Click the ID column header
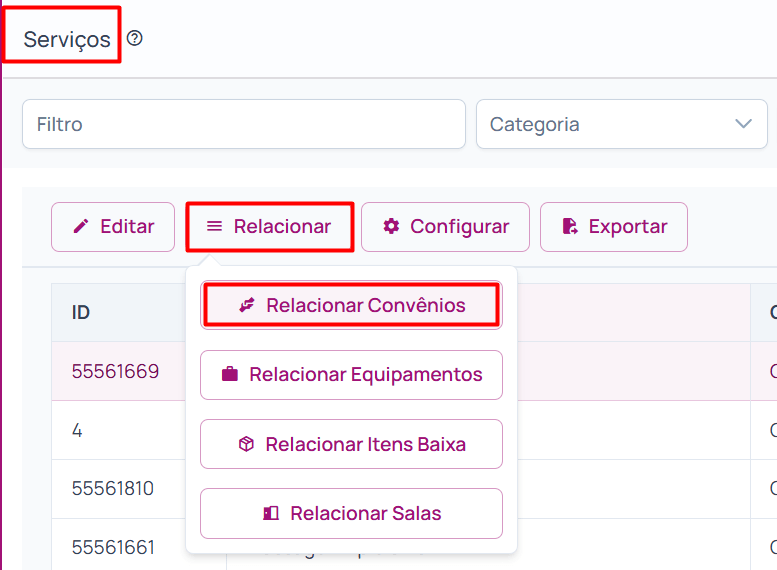Viewport: 777px width, 570px height. click(80, 312)
